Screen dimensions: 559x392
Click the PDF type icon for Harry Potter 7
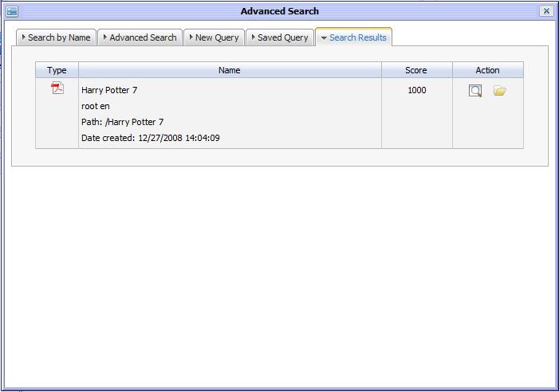57,88
